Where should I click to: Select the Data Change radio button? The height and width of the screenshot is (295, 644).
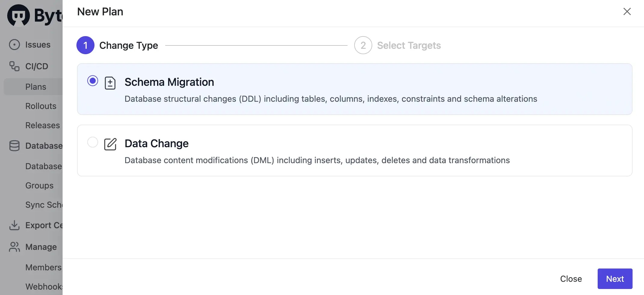tap(93, 142)
